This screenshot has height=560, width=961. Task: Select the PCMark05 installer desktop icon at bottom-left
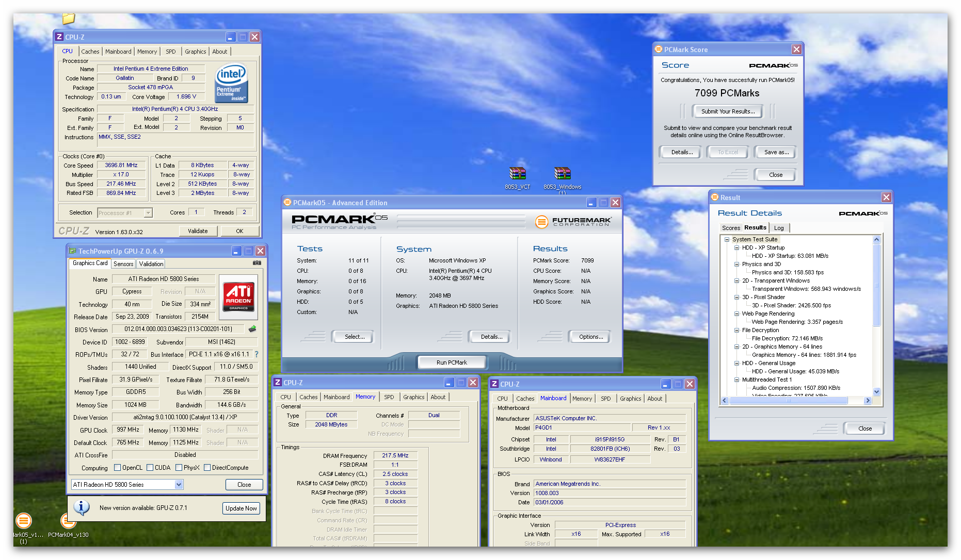click(x=24, y=521)
